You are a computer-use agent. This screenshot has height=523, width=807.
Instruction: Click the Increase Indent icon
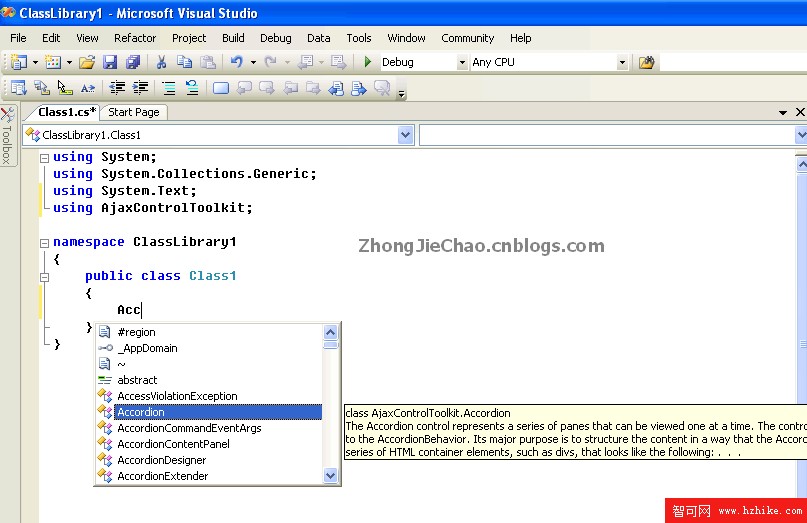pos(141,88)
